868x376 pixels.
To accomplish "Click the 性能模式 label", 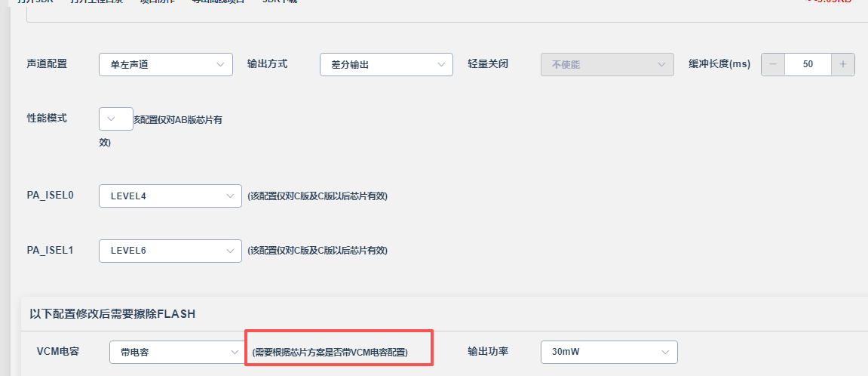I will coord(47,118).
